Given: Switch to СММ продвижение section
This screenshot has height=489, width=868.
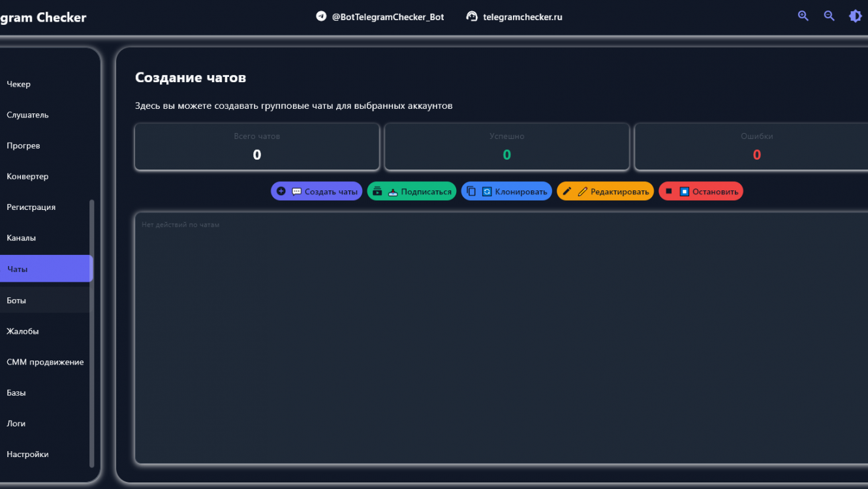Looking at the screenshot, I should (x=45, y=362).
